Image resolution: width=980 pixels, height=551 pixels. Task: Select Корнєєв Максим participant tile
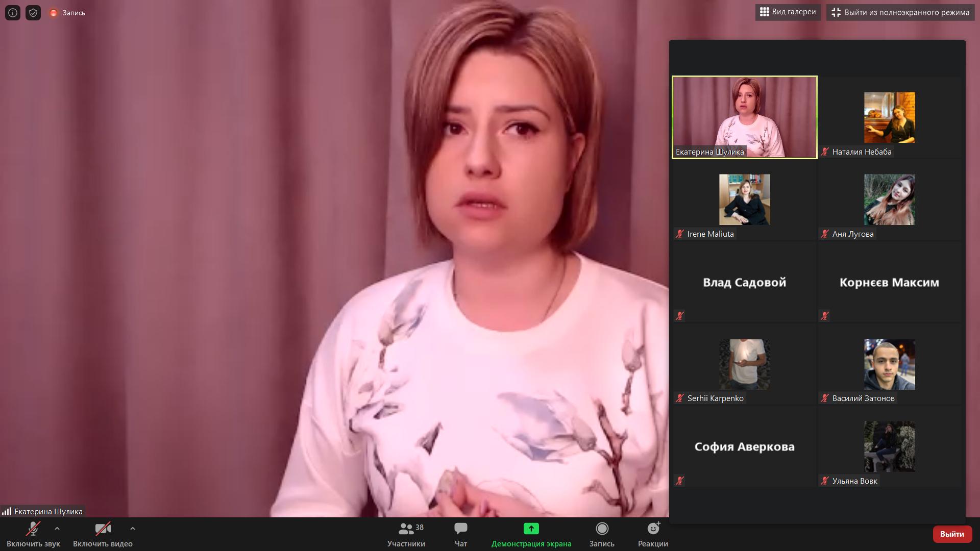pyautogui.click(x=890, y=282)
